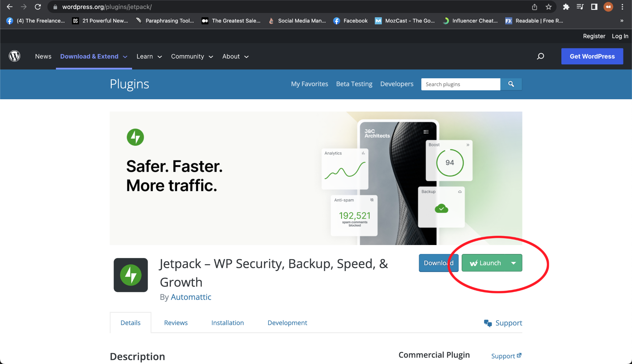Click the Get WordPress button
The image size is (632, 364).
click(592, 56)
